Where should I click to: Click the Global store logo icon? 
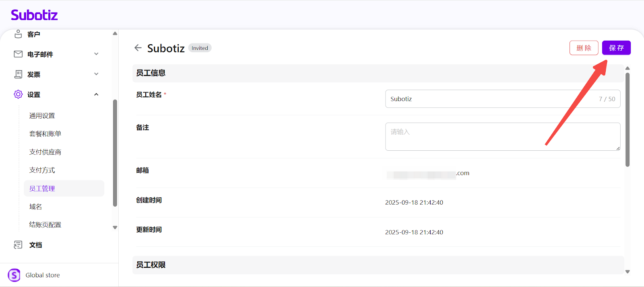[x=14, y=275]
